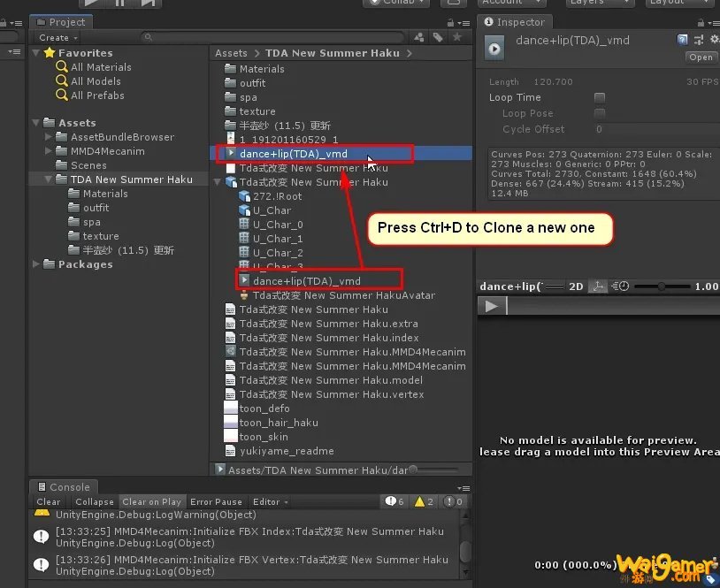The width and height of the screenshot is (720, 588).
Task: Collapse the Favorites group
Action: [35, 53]
